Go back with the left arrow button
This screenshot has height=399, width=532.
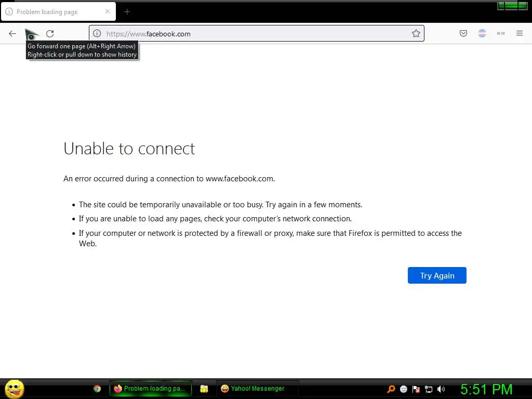(12, 33)
